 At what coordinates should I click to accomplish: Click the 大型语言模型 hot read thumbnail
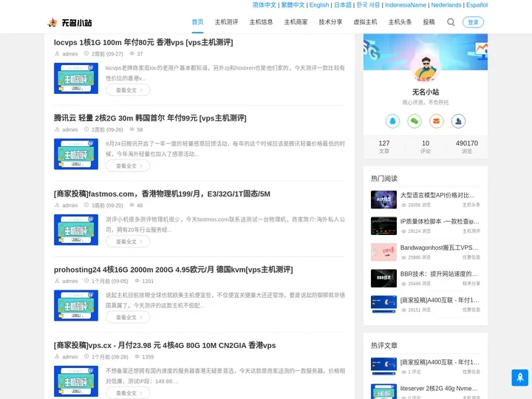coord(383,199)
